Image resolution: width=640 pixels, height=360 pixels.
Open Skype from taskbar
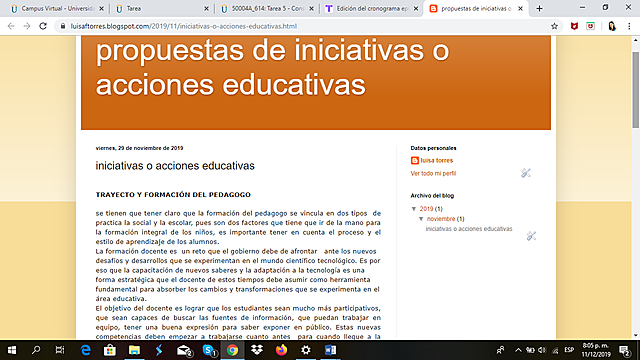tap(209, 350)
